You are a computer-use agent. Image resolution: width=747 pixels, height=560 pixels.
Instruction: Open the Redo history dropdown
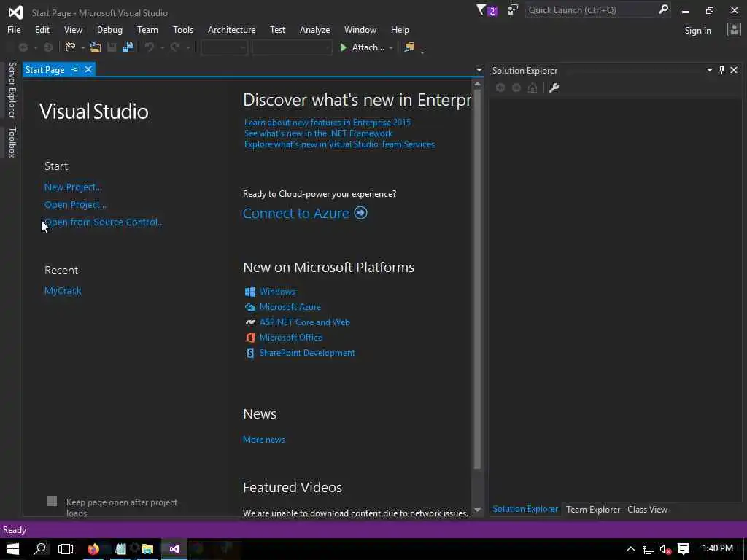(187, 47)
